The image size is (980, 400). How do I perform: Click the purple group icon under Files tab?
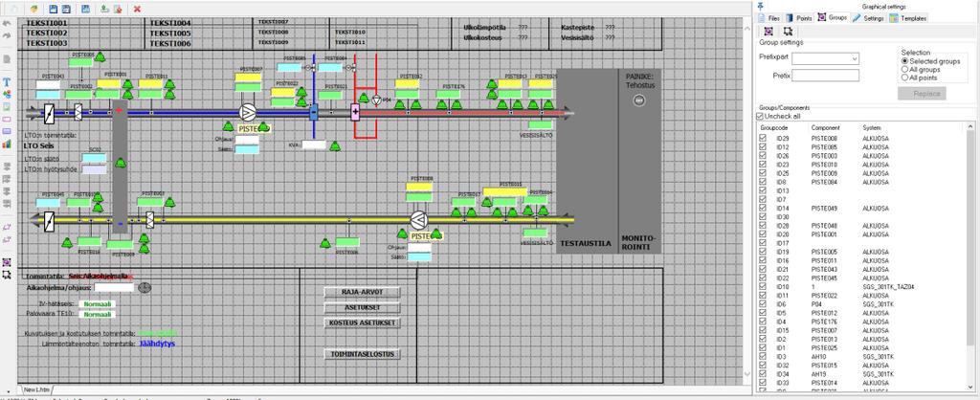tap(768, 31)
